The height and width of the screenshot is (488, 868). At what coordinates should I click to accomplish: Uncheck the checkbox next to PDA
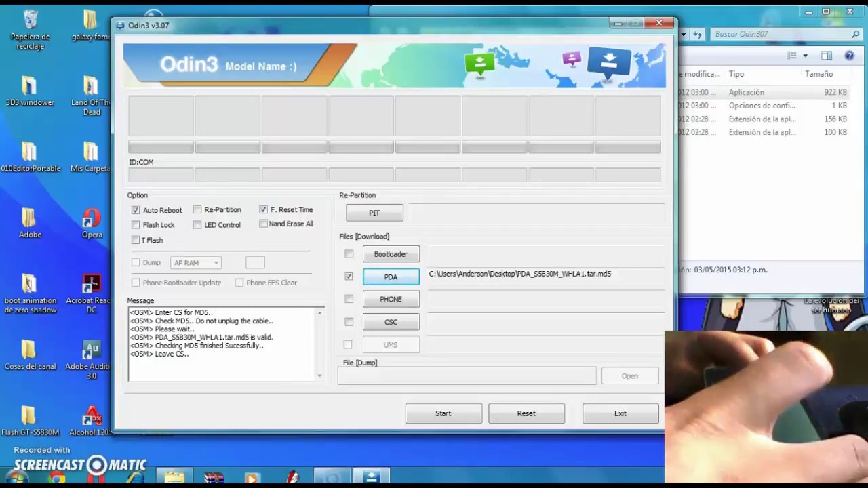(349, 277)
